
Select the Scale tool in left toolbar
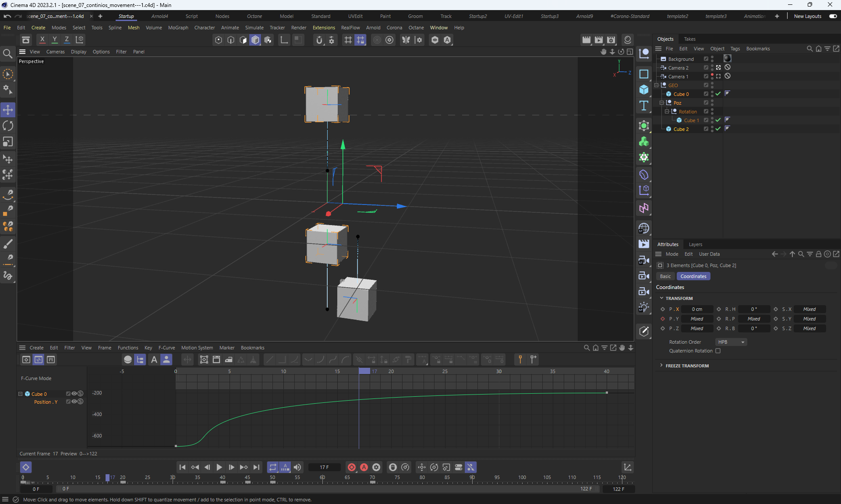8,142
